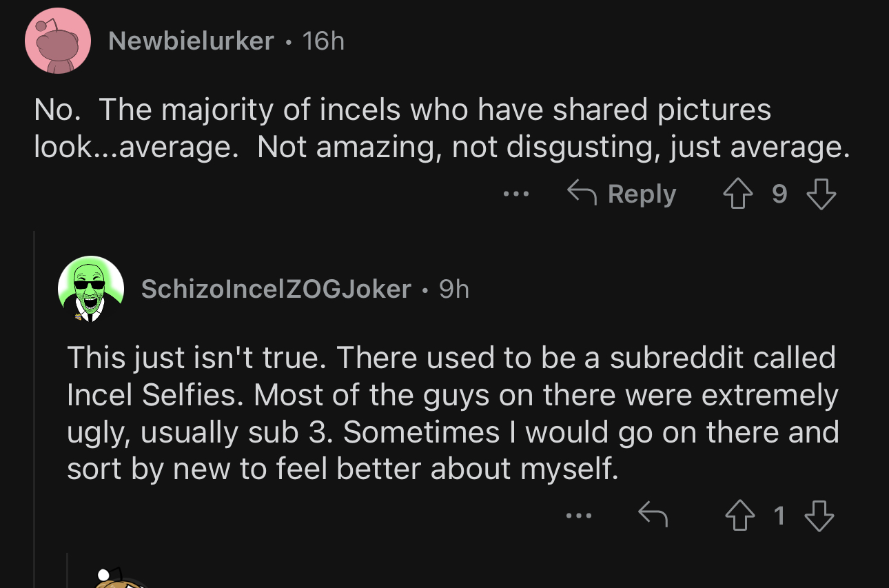
Task: Tap the 16h timestamp on the first comment
Action: click(x=323, y=41)
